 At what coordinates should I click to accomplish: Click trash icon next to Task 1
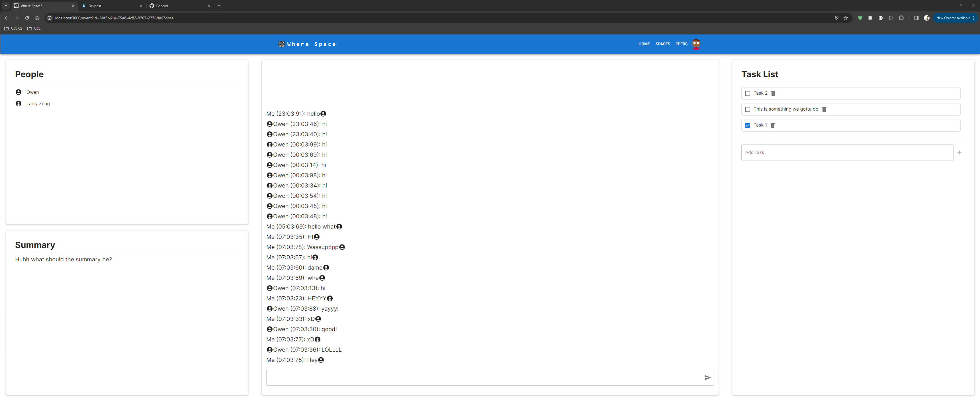(x=772, y=125)
